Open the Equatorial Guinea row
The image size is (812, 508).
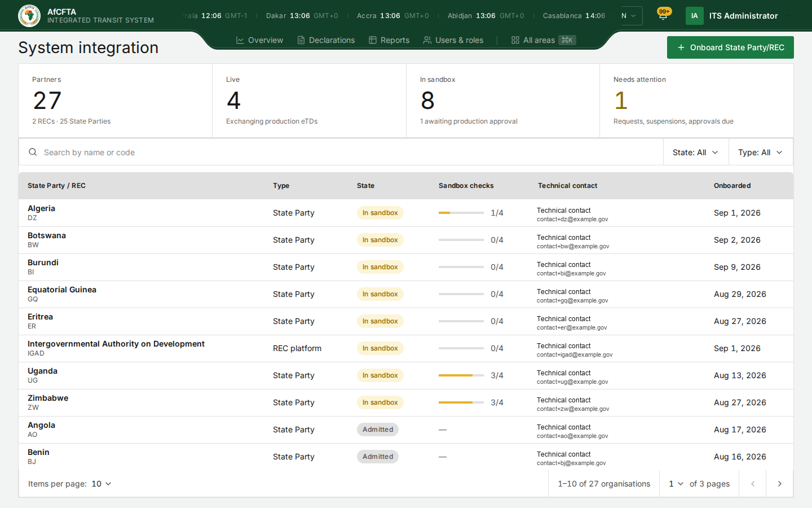tap(406, 294)
